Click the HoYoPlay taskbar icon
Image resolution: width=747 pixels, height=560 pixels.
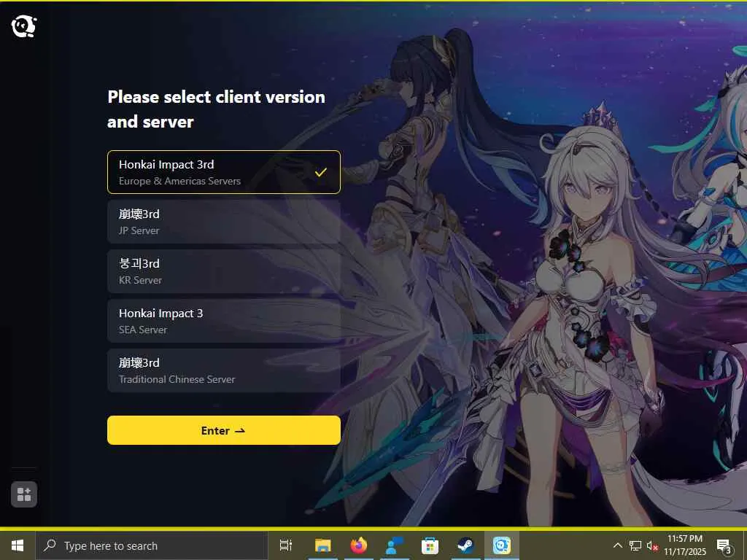pos(502,545)
